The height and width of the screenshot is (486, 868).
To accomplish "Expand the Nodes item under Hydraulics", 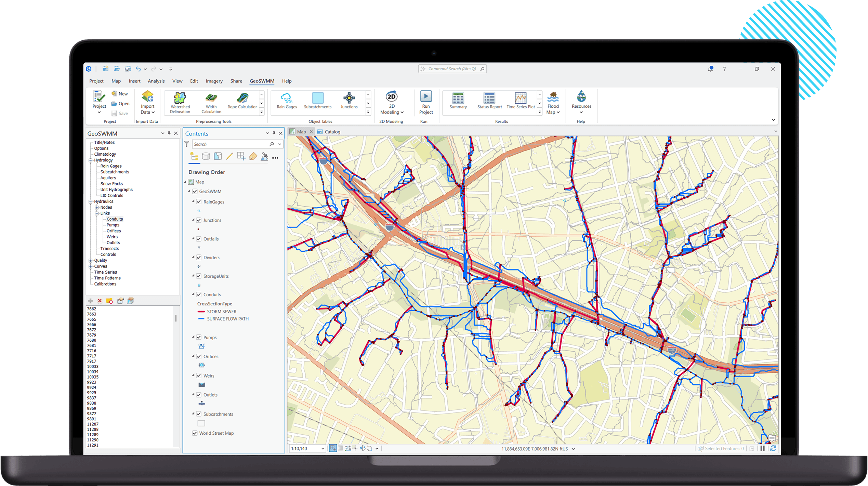I will [97, 207].
